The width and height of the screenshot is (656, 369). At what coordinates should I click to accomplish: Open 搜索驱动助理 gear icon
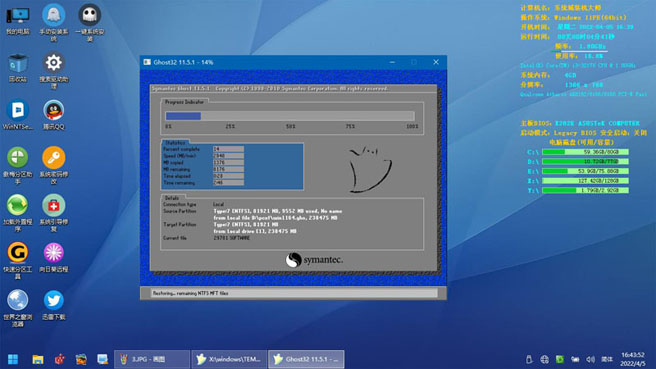click(54, 70)
